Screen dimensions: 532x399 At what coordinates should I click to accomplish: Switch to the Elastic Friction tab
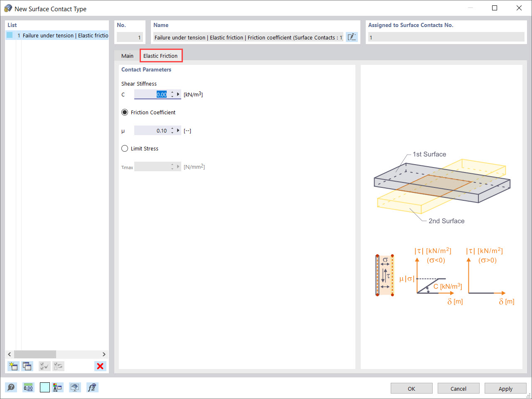coord(161,55)
